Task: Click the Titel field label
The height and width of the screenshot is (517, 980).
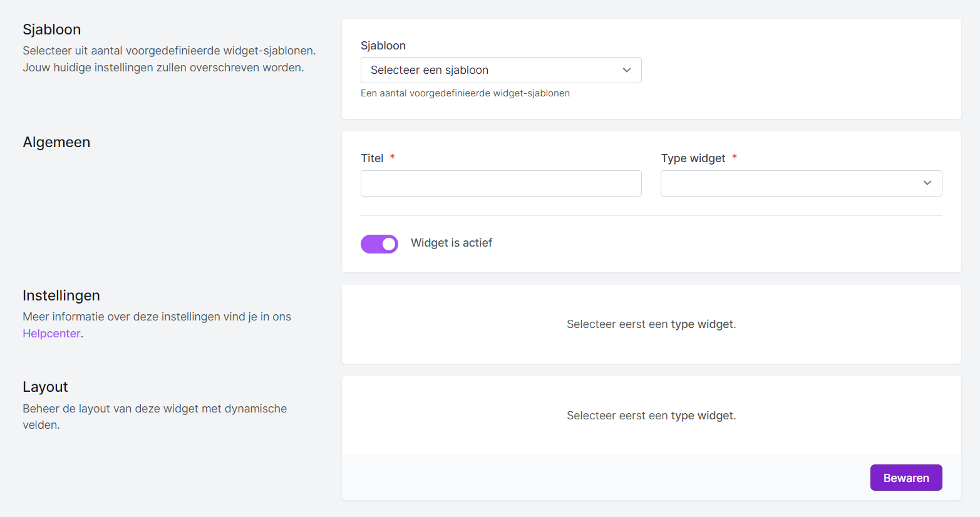Action: (x=372, y=158)
